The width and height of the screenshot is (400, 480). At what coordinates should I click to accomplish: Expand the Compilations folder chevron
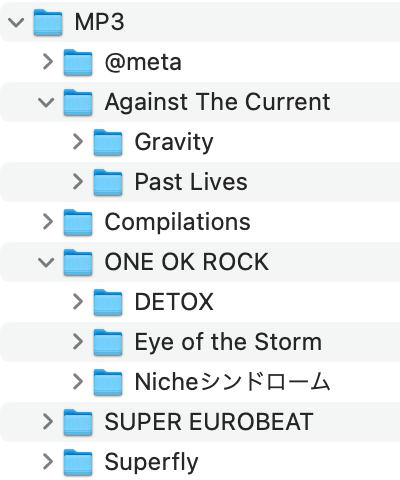(x=48, y=222)
